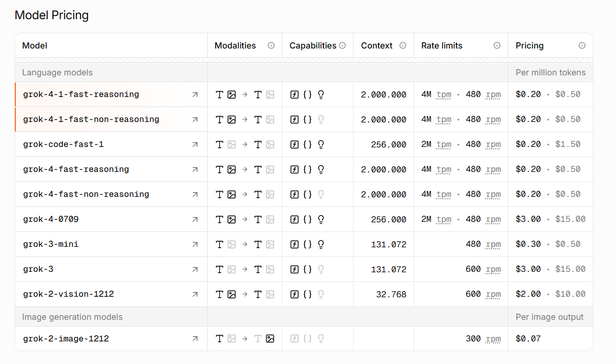Viewport: 615px width, 364px height.
Task: Click the info icon next to Modalities
Action: [x=271, y=46]
